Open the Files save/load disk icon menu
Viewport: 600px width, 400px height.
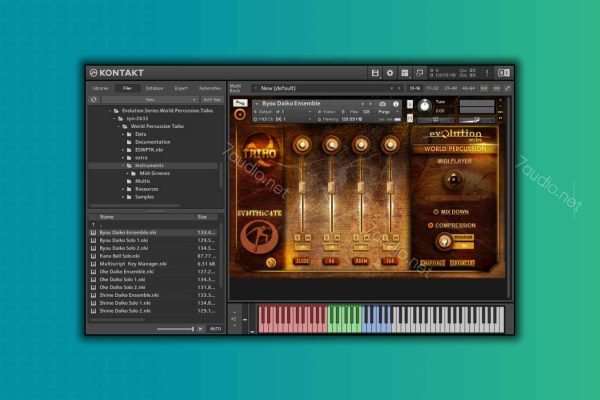[x=375, y=73]
